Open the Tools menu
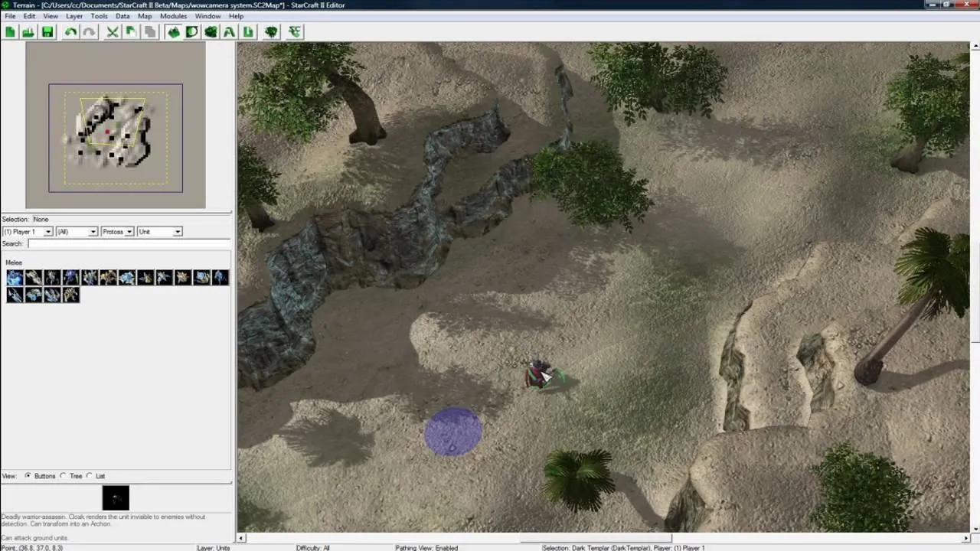This screenshot has width=980, height=551. (x=100, y=16)
